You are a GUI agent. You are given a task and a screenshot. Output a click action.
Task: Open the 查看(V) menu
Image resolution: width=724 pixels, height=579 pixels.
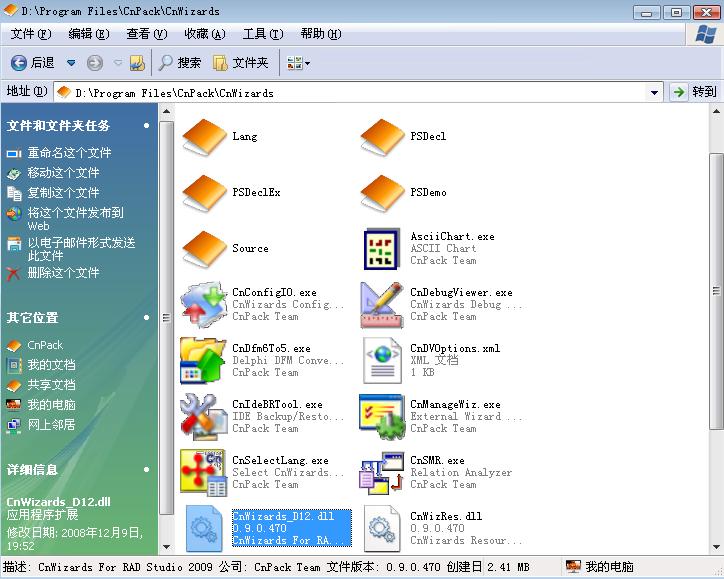click(x=146, y=34)
